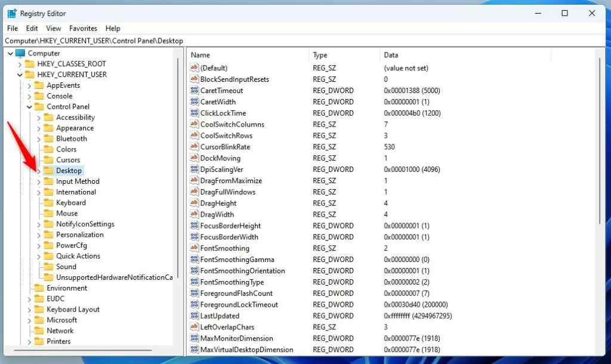Expand the Keyboard Layout key

[29, 310]
